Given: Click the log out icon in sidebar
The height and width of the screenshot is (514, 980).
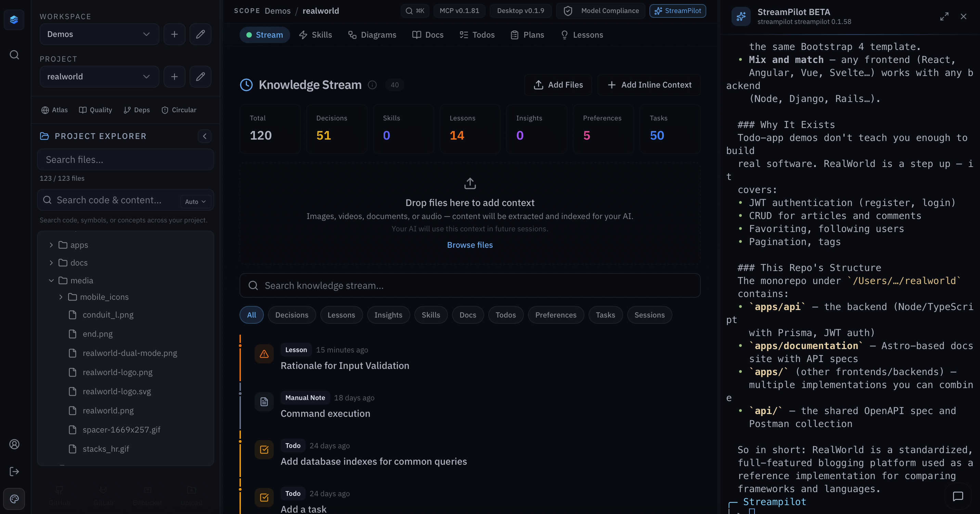Looking at the screenshot, I should (14, 471).
